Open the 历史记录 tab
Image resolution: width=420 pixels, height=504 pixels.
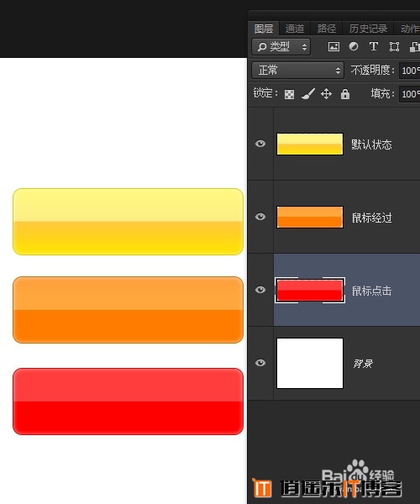pos(368,29)
